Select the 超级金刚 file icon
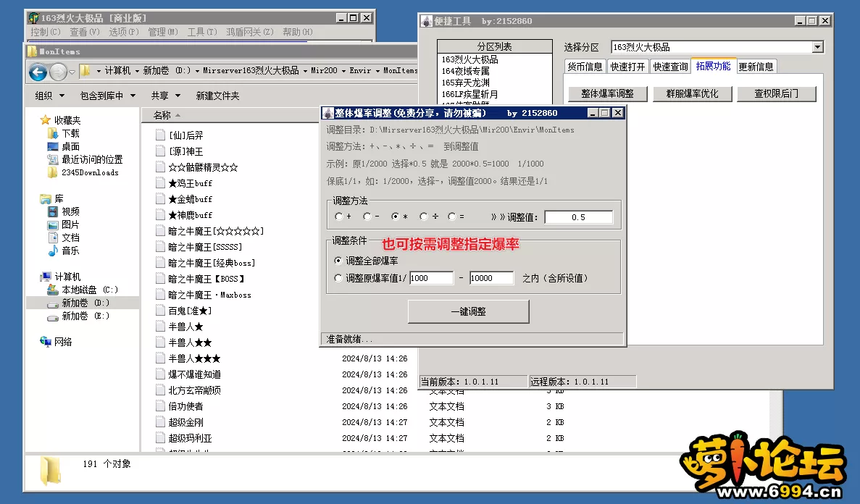The width and height of the screenshot is (860, 504). pos(160,422)
